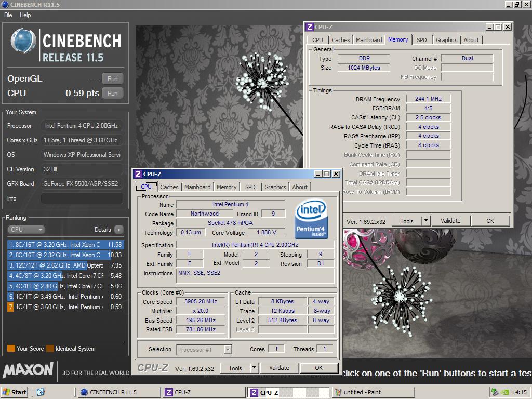Select the Mainboard tab in the CPU-Z Memory window
The width and height of the screenshot is (532, 399).
(369, 40)
